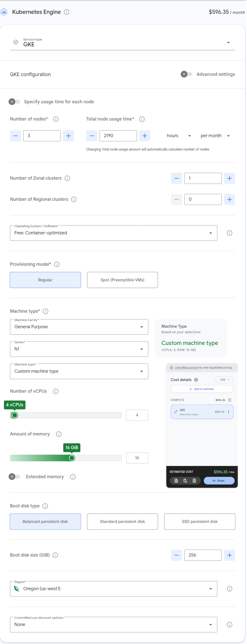This screenshot has width=247, height=644.
Task: Click the view estimate details document icon
Action: tap(176, 481)
